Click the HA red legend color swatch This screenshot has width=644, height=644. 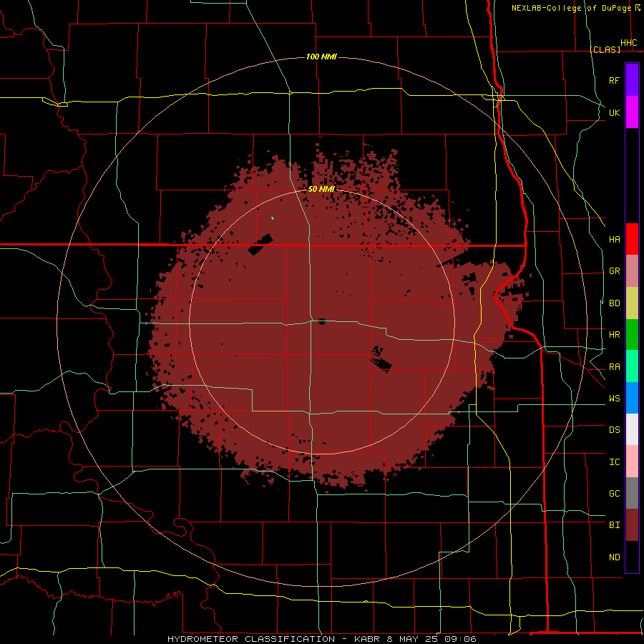pyautogui.click(x=632, y=239)
